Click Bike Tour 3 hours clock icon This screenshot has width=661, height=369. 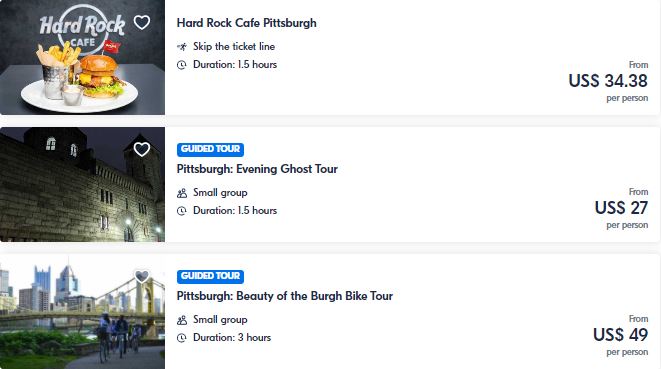[182, 338]
